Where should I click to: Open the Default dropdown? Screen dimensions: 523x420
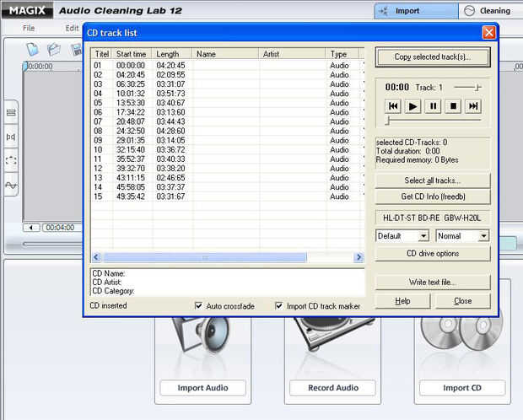(402, 236)
